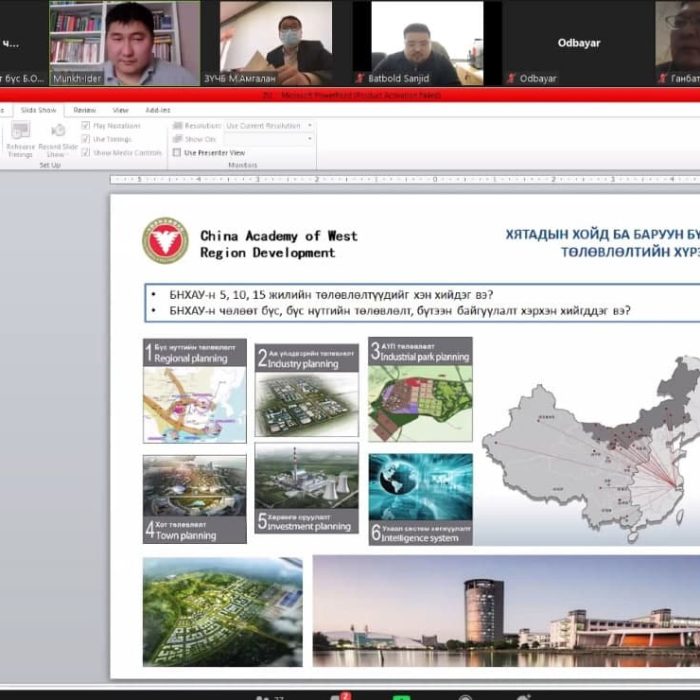The height and width of the screenshot is (700, 700).
Task: Click the China Academy logo emblem
Action: click(165, 241)
